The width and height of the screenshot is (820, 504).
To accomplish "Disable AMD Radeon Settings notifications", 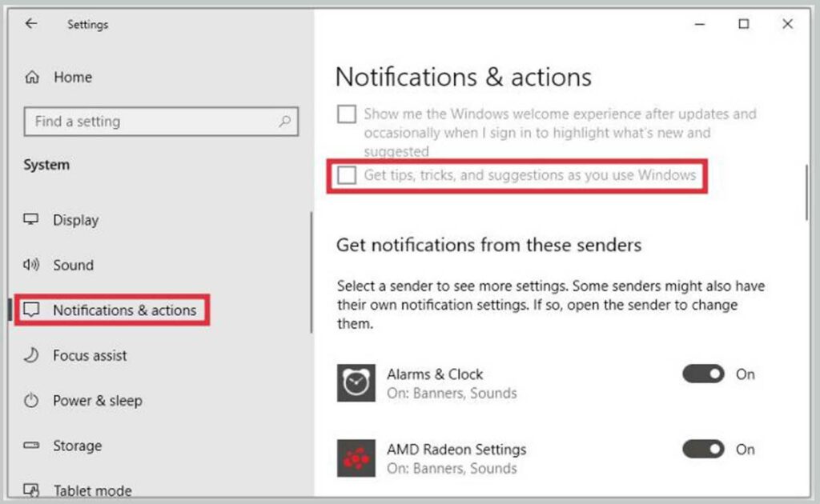I will click(x=702, y=450).
